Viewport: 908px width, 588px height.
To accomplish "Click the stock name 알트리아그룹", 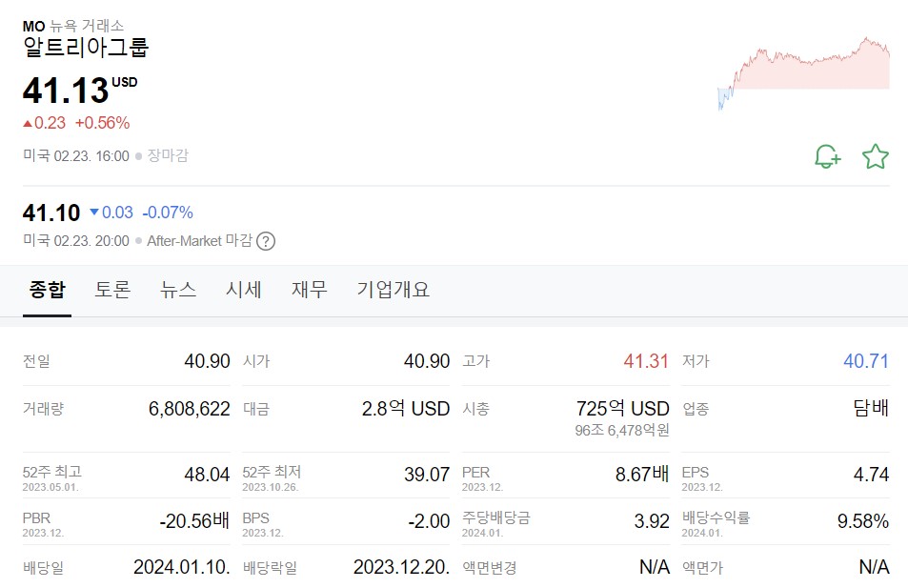I will [86, 47].
